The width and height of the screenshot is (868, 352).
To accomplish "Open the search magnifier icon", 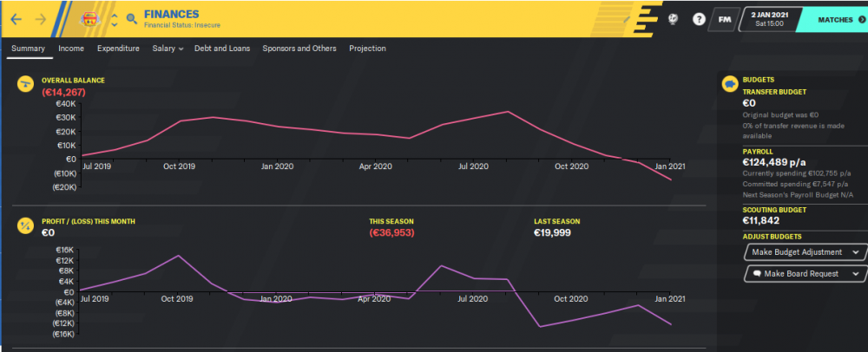I will pyautogui.click(x=132, y=19).
